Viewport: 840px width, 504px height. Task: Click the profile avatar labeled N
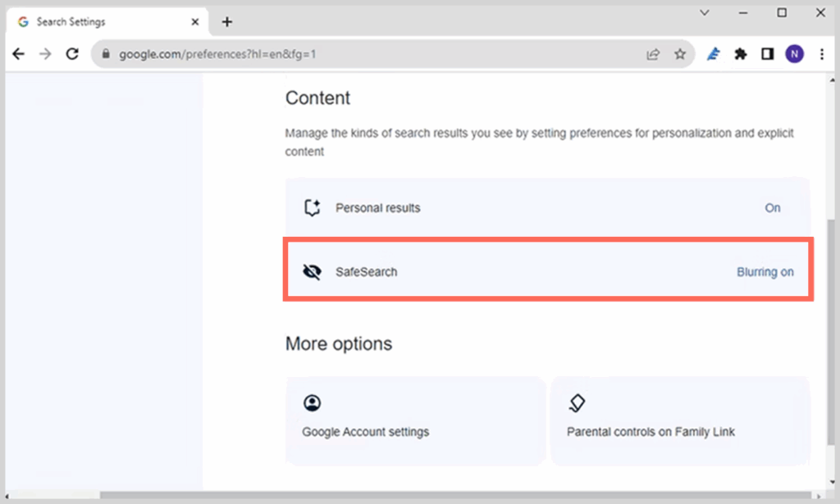pos(794,53)
